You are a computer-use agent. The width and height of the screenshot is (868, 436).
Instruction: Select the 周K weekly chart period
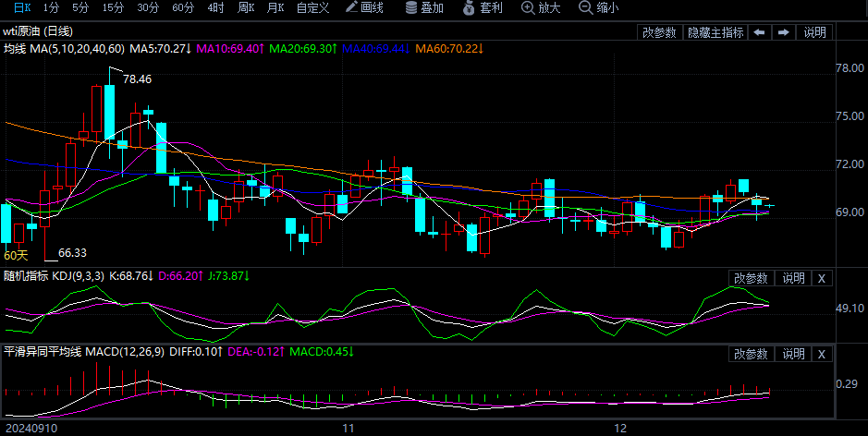[x=245, y=8]
